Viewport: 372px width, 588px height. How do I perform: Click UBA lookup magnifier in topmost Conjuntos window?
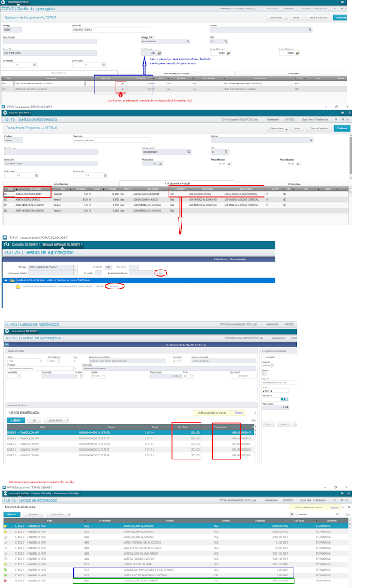(x=225, y=41)
